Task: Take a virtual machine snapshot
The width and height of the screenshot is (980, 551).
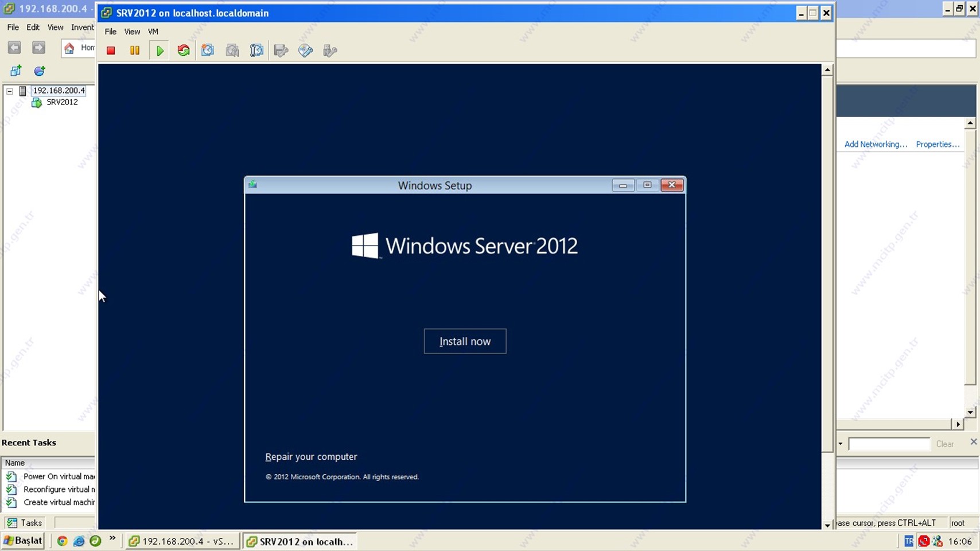Action: 208,51
